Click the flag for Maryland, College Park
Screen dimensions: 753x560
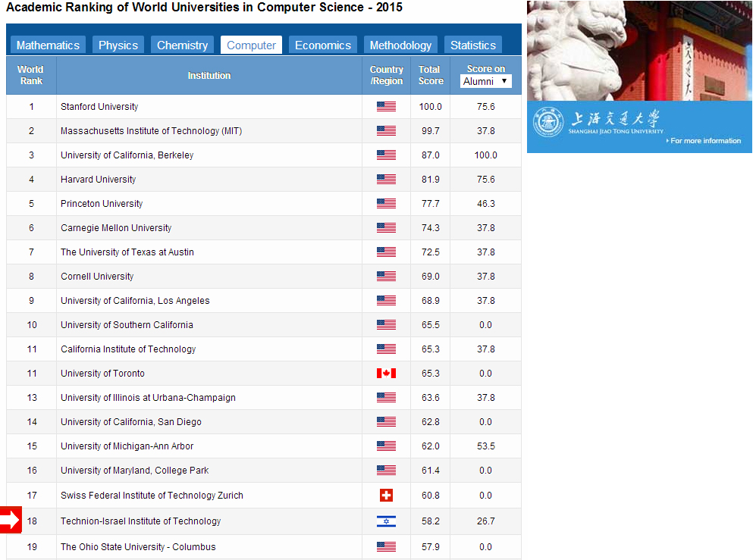point(386,471)
